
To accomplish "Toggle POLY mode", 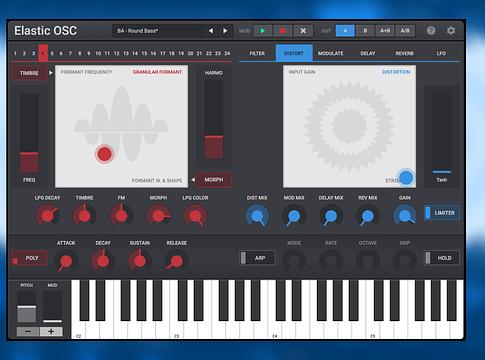I will point(29,258).
